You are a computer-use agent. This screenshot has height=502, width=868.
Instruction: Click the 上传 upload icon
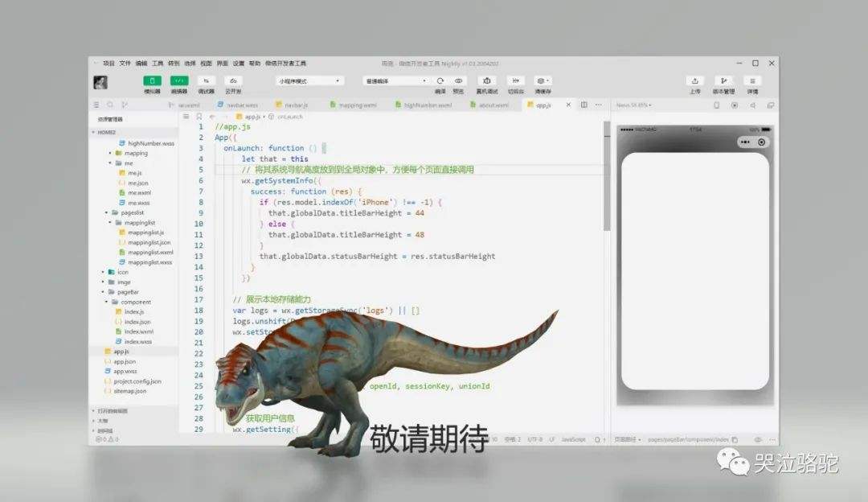696,80
